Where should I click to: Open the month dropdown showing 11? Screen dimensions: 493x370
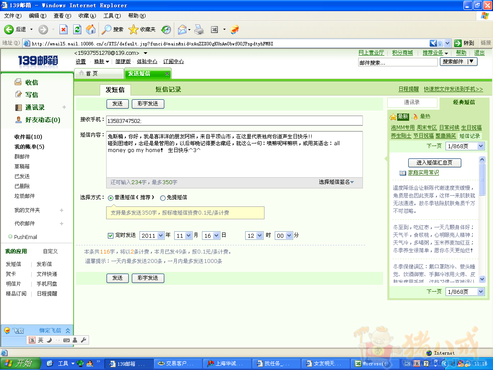(x=183, y=236)
